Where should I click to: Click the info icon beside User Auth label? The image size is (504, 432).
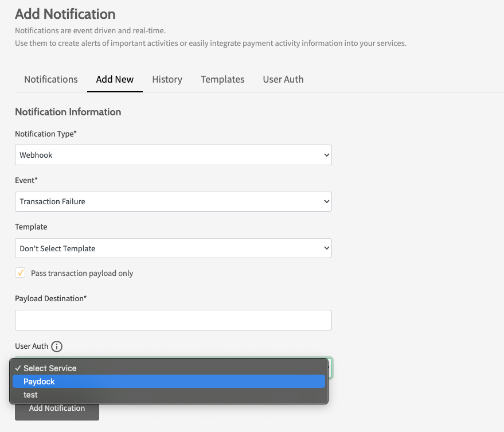(57, 347)
